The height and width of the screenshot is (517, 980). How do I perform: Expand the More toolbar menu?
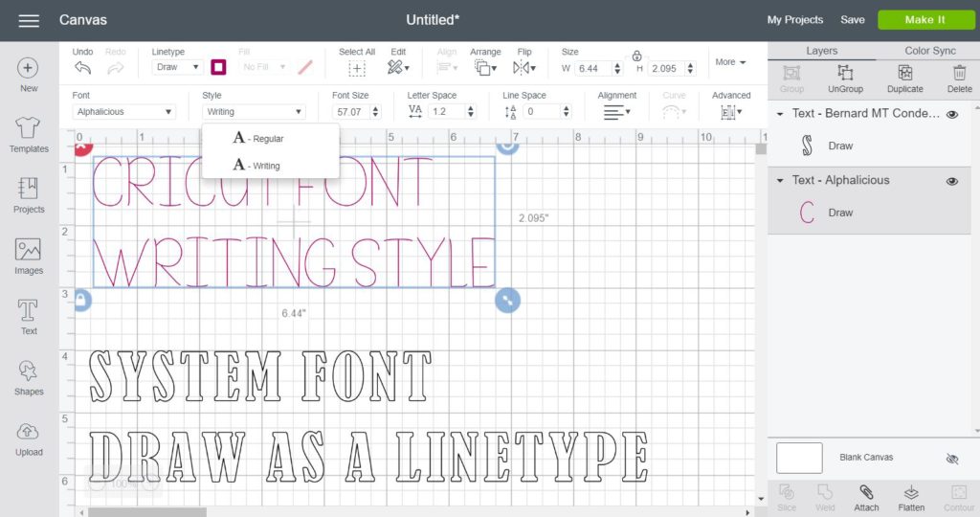[730, 62]
